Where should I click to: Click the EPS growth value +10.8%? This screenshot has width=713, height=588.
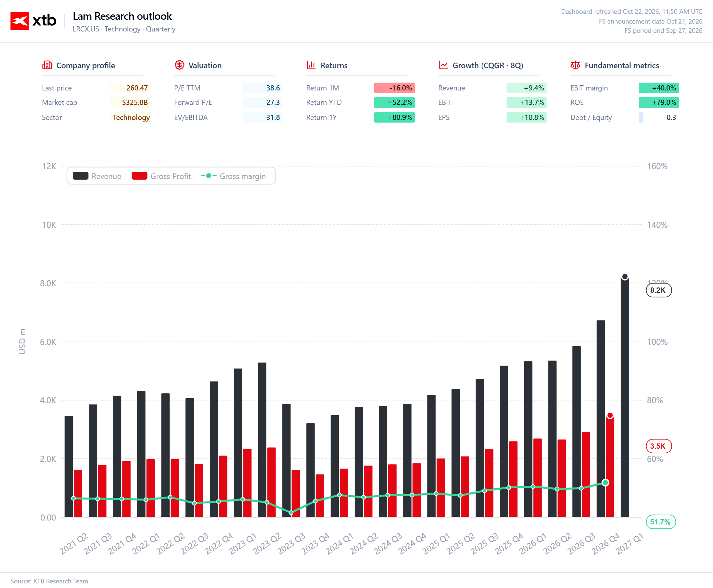(527, 118)
